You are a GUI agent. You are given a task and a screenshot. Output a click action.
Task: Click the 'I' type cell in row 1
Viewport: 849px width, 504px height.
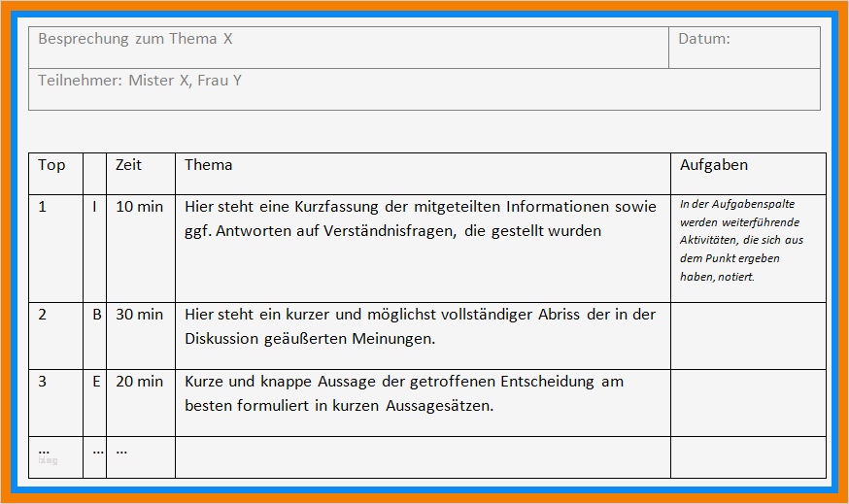[95, 249]
